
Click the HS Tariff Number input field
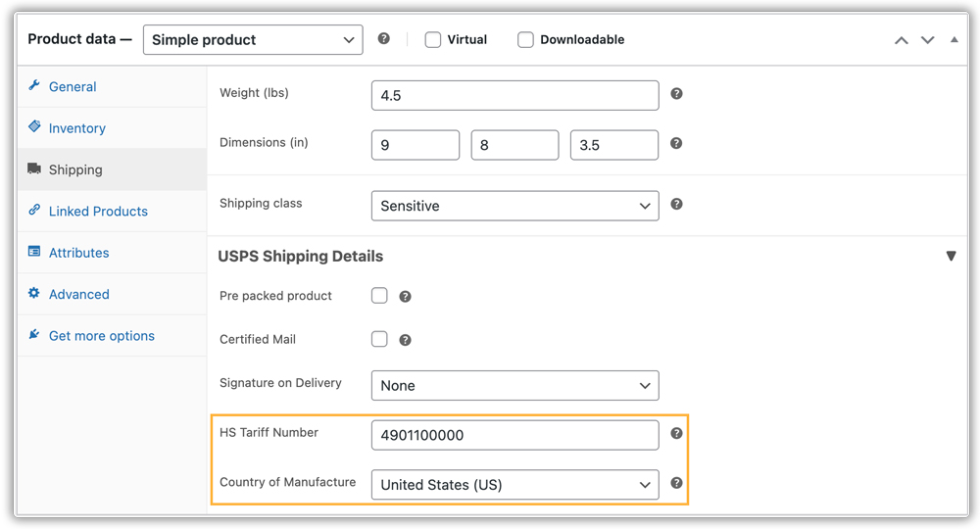(x=515, y=435)
